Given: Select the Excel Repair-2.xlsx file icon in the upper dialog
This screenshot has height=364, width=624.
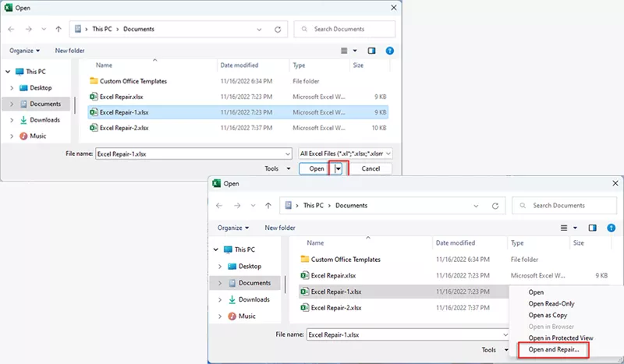Looking at the screenshot, I should pos(94,128).
